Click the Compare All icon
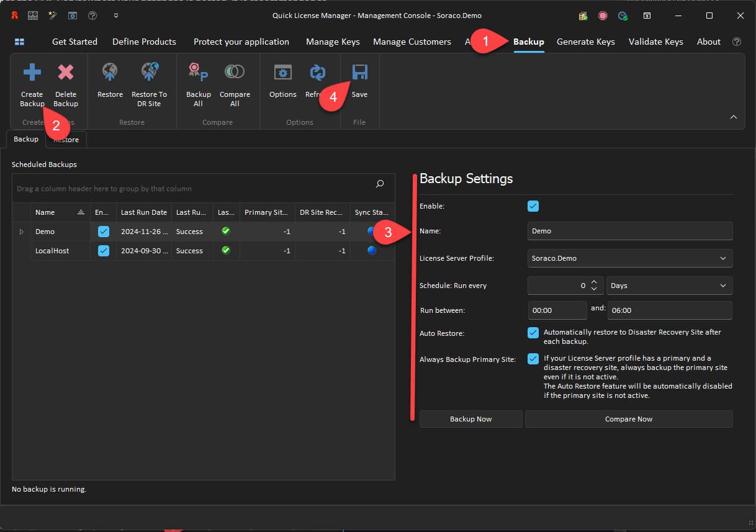756x532 pixels. tap(235, 73)
